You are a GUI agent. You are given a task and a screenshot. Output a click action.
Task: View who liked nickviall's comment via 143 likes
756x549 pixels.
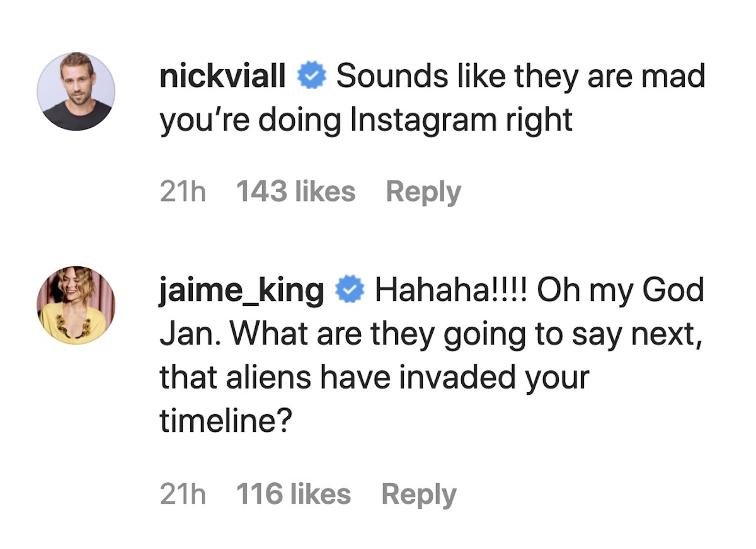[297, 191]
